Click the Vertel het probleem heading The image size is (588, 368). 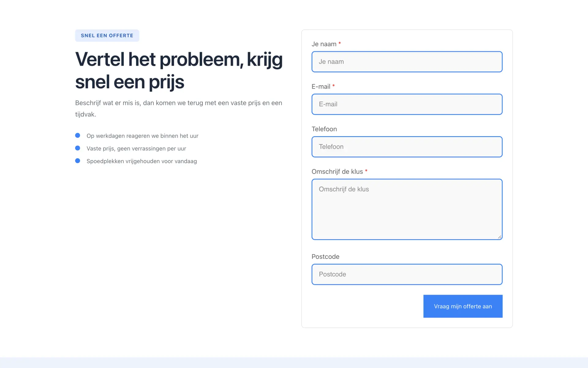tap(179, 71)
